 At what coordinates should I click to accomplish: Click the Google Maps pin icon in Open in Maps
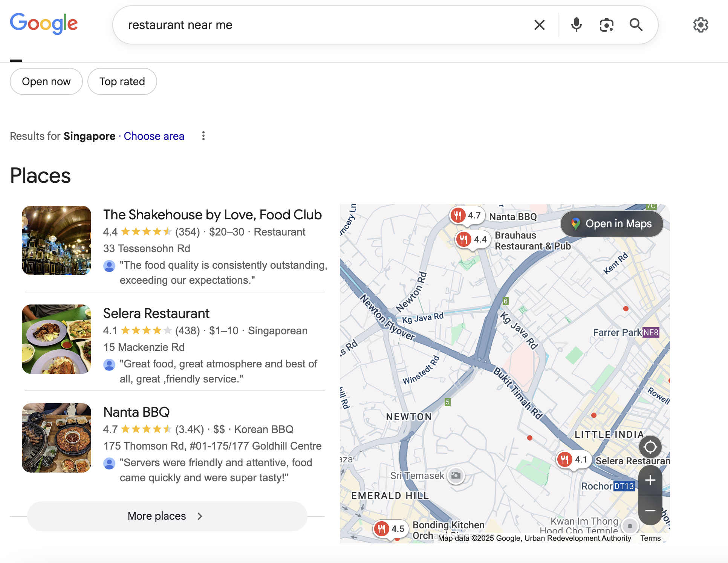pyautogui.click(x=575, y=224)
